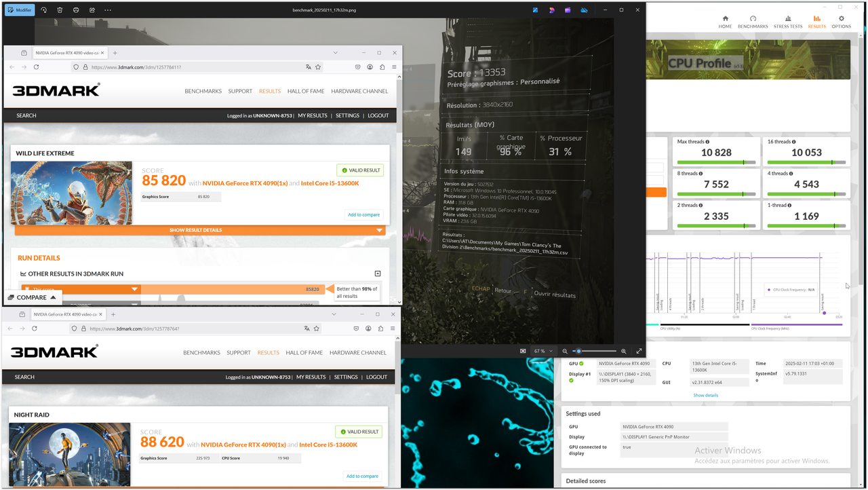Share the benchmark image in Photos
This screenshot has height=490, width=868.
92,10
